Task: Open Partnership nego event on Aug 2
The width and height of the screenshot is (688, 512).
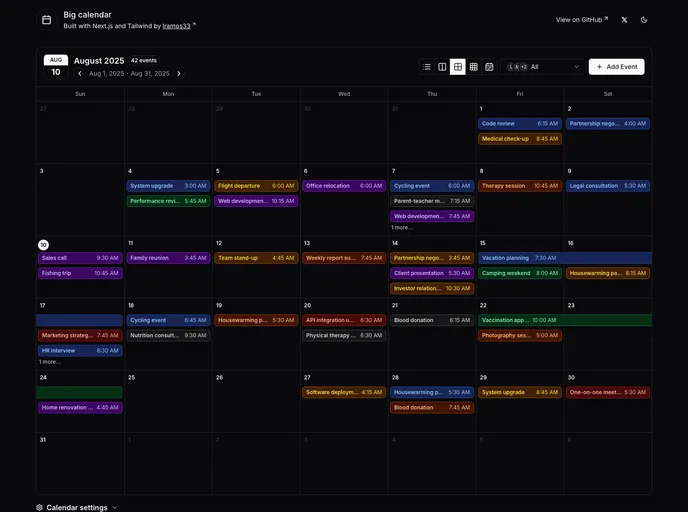Action: [608, 124]
